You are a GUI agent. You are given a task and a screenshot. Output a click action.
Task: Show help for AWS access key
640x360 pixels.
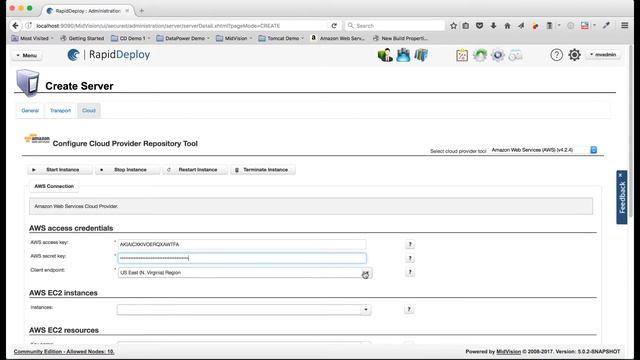[410, 244]
